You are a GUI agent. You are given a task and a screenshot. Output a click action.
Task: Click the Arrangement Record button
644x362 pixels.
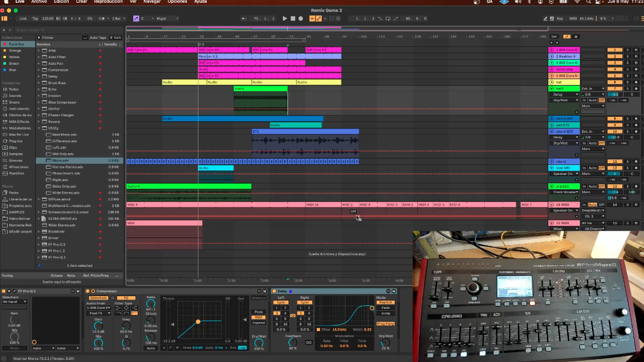coord(301,18)
